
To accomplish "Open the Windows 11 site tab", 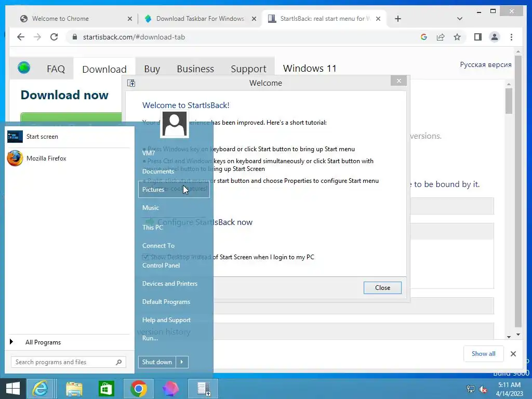I will click(x=310, y=68).
